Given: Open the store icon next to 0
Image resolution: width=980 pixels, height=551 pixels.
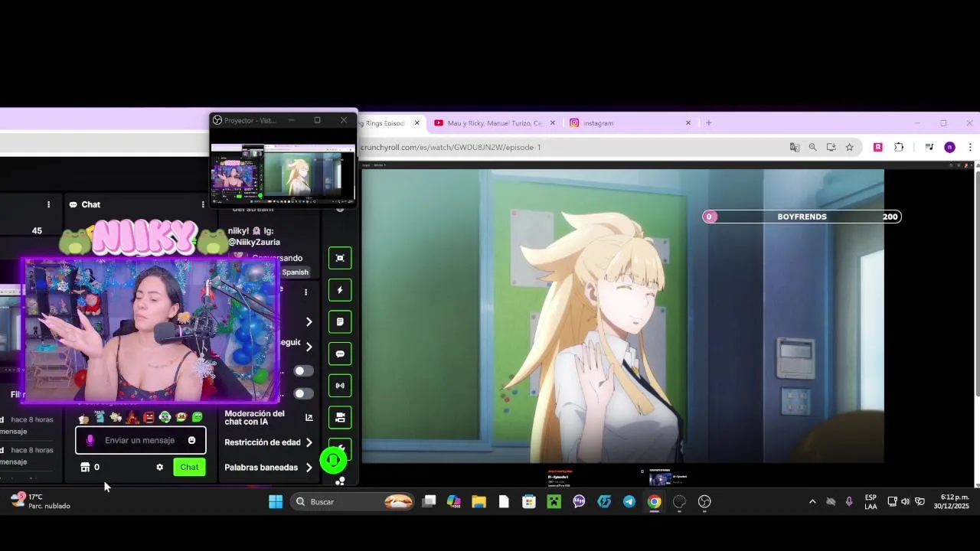Looking at the screenshot, I should click(85, 467).
